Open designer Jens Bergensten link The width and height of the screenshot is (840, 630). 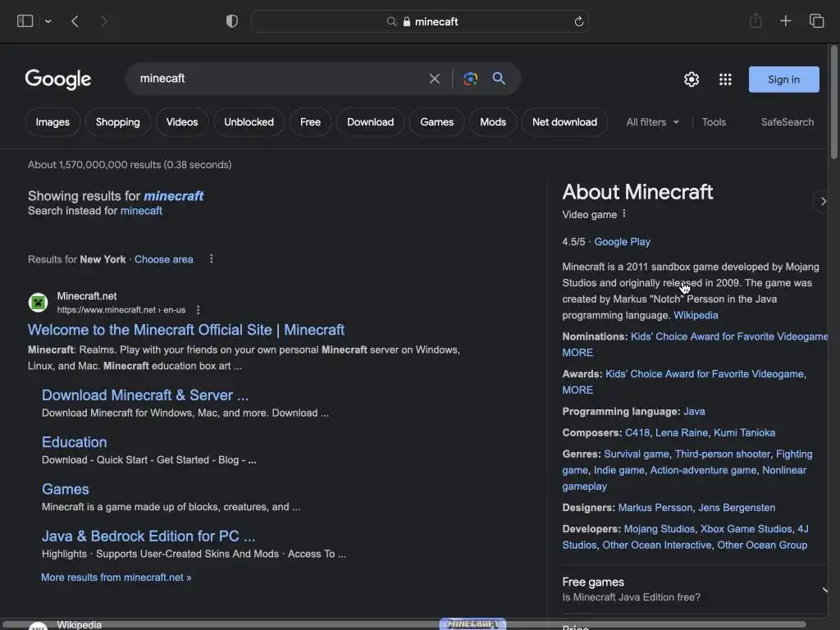737,508
